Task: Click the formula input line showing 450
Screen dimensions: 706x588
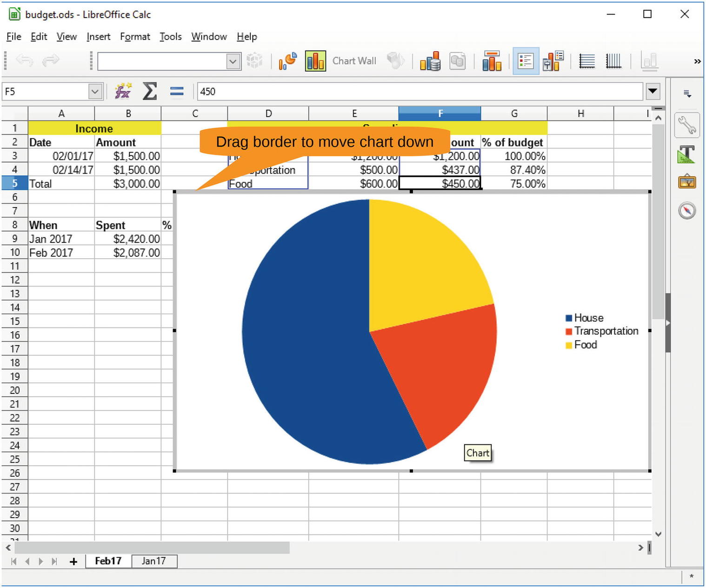Action: (x=420, y=92)
